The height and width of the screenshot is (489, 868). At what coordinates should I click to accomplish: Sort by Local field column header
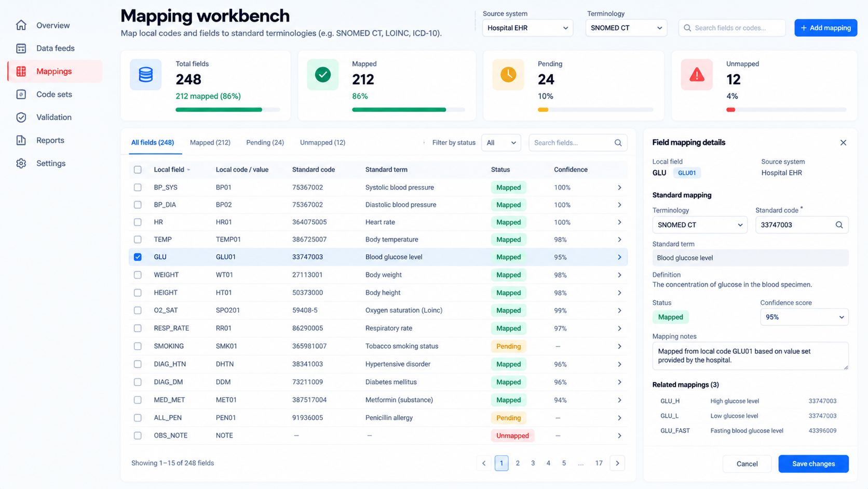[x=172, y=169]
